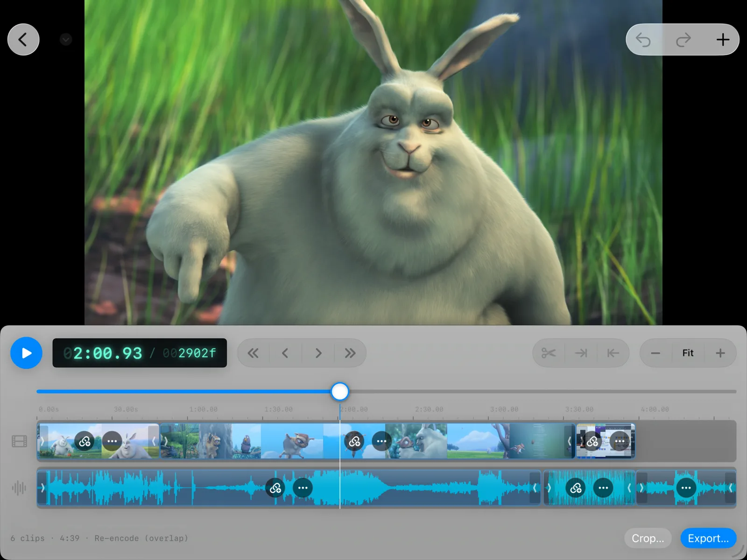Click the link icon on the first audio clip

275,488
